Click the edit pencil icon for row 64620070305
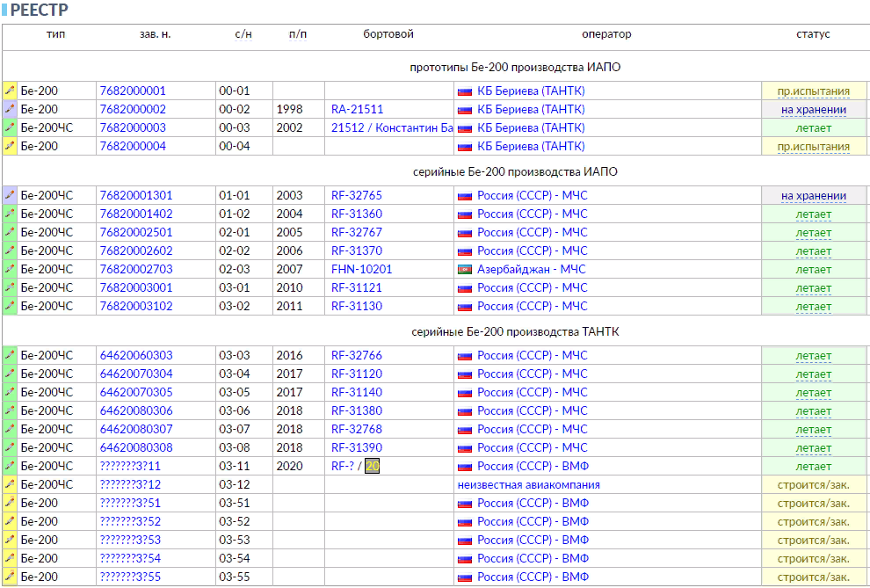 coord(10,392)
